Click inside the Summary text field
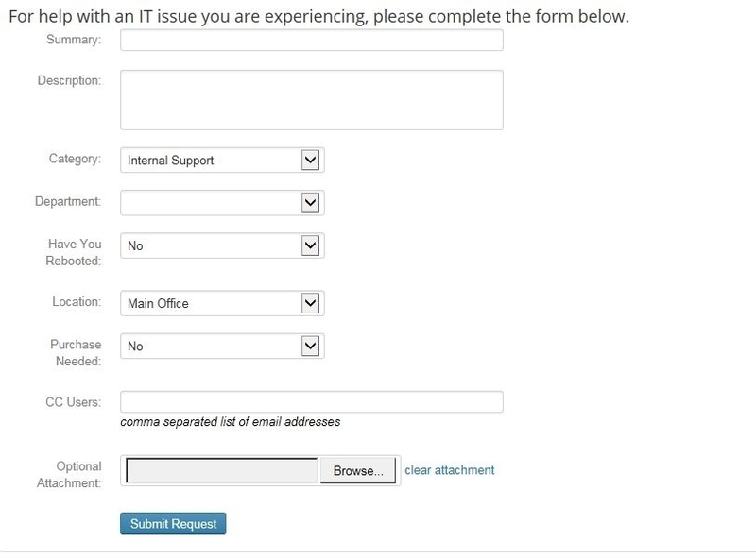 [x=312, y=41]
